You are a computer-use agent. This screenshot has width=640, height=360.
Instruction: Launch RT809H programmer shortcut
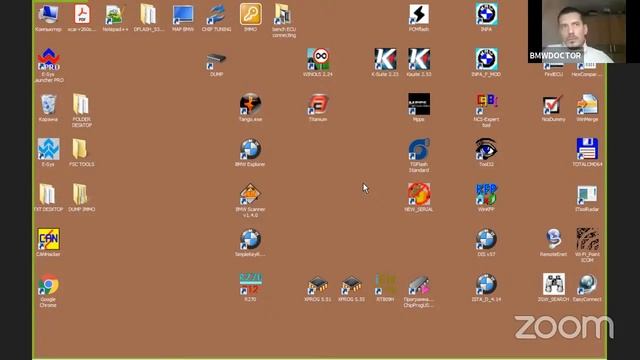pyautogui.click(x=385, y=284)
